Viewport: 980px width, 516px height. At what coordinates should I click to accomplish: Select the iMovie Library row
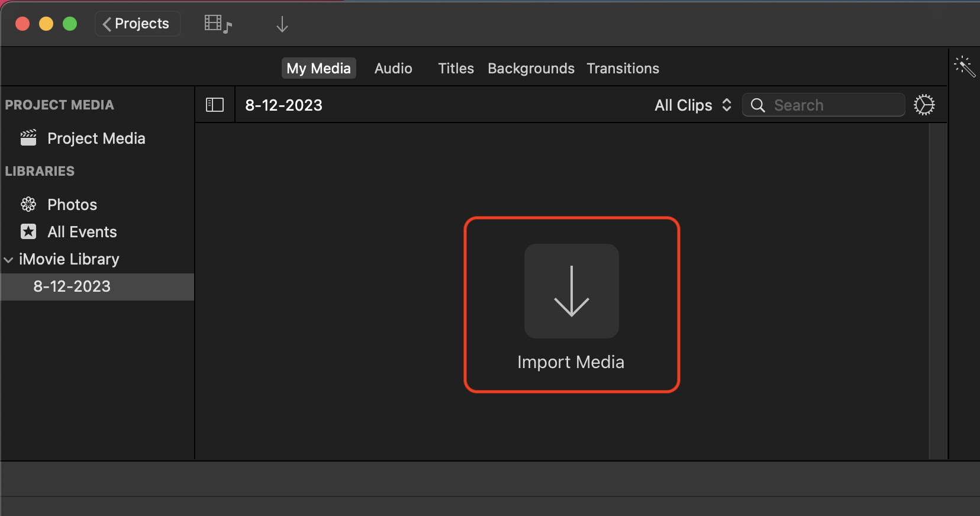[x=97, y=259]
